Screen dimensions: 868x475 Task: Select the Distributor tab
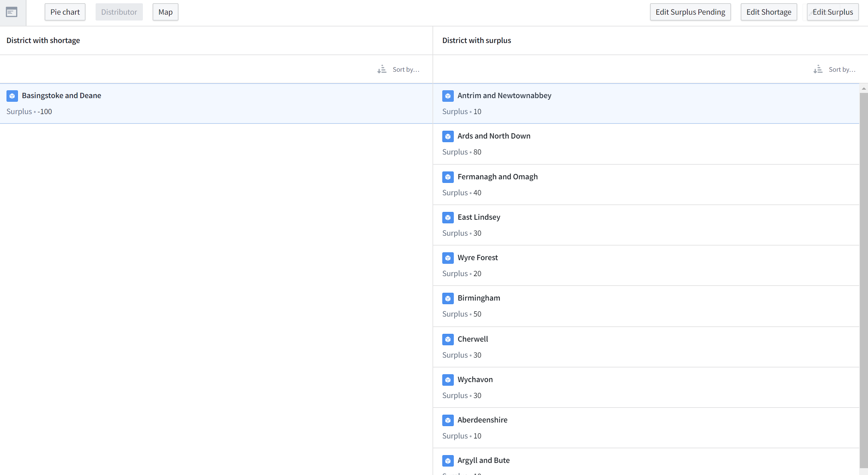click(119, 12)
